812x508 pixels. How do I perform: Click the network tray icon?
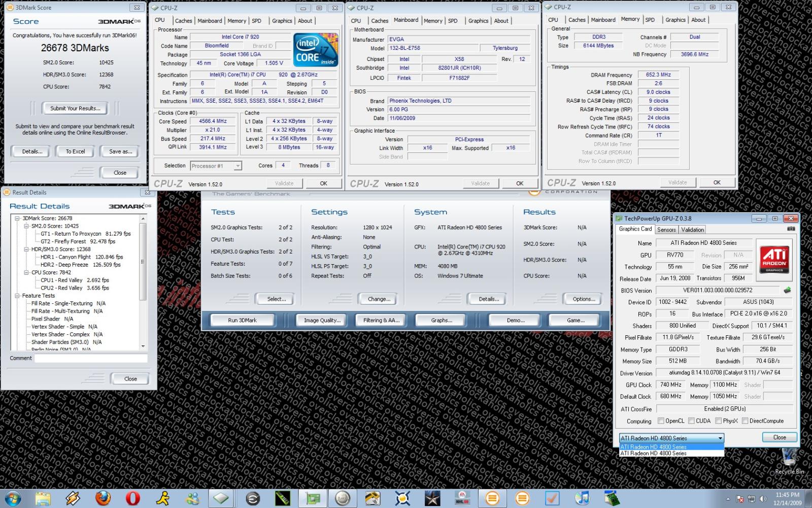[x=752, y=499]
